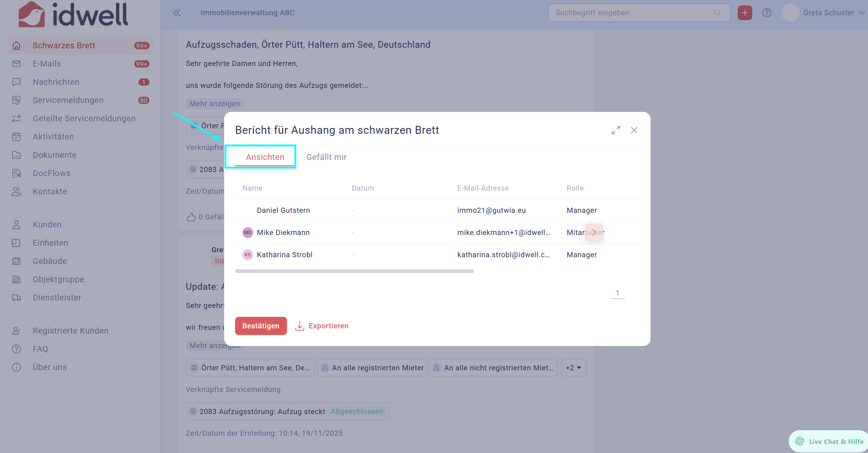Click the Exportieren link

tap(328, 326)
